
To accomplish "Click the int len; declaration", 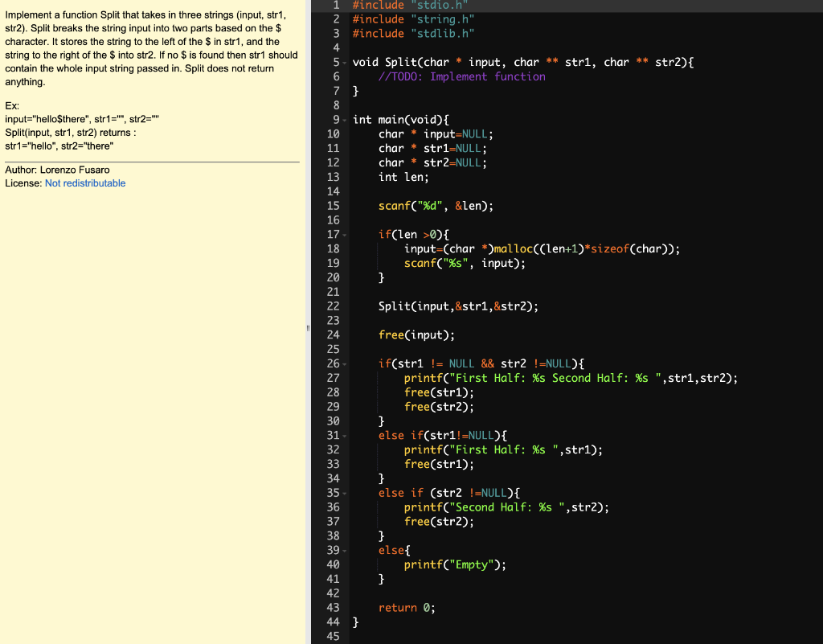I will pos(403,177).
